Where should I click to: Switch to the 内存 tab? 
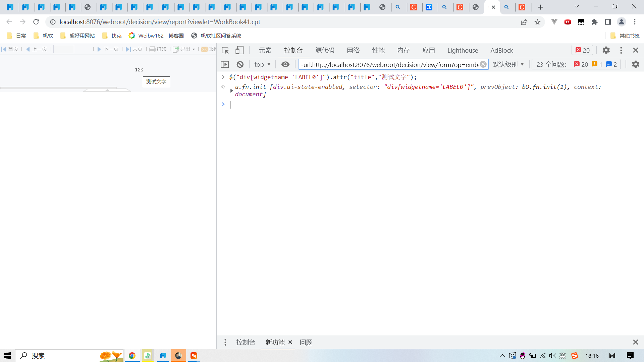pyautogui.click(x=404, y=50)
